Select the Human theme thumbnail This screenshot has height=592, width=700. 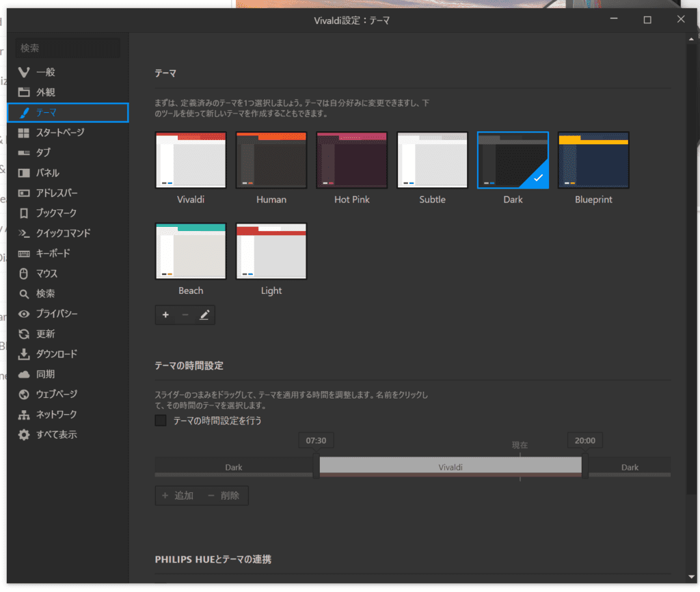[271, 160]
